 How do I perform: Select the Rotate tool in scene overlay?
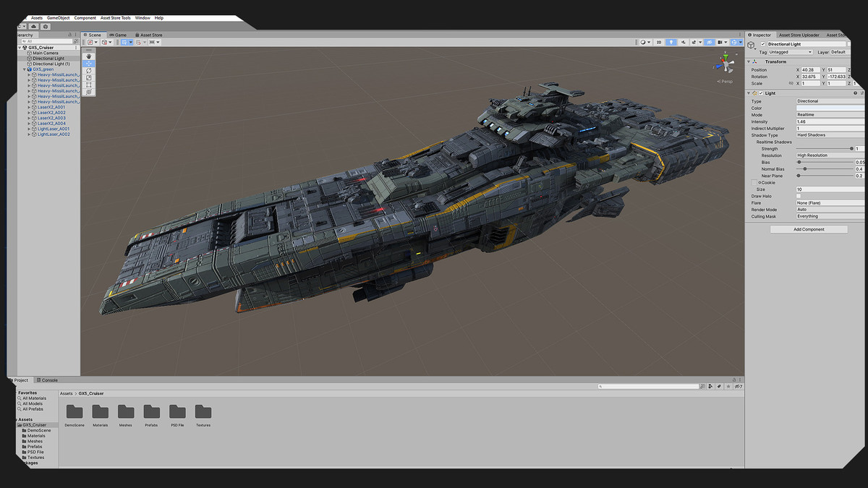click(x=89, y=71)
